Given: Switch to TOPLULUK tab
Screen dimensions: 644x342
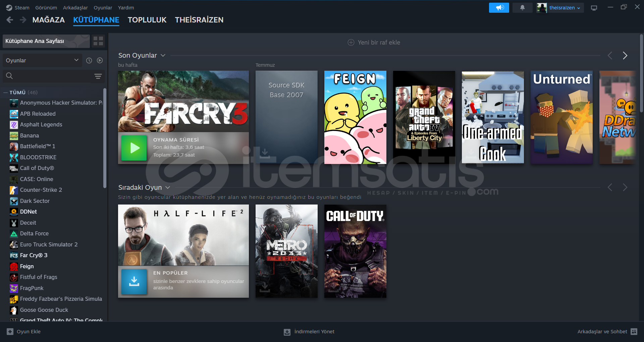Looking at the screenshot, I should point(147,20).
